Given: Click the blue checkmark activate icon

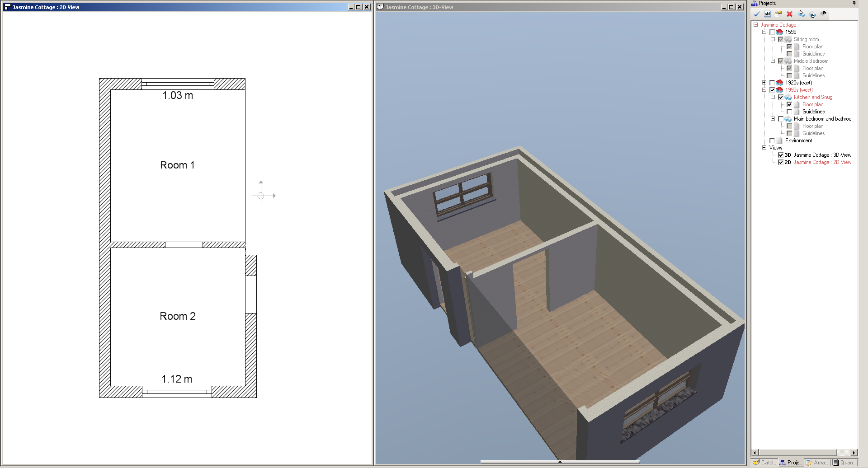Looking at the screenshot, I should coord(757,14).
